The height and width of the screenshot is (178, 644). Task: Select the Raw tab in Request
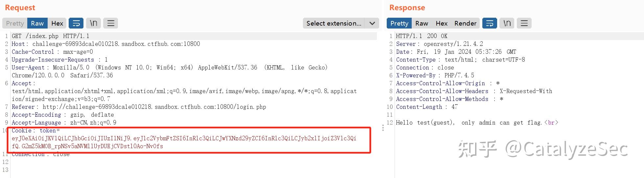pos(37,23)
